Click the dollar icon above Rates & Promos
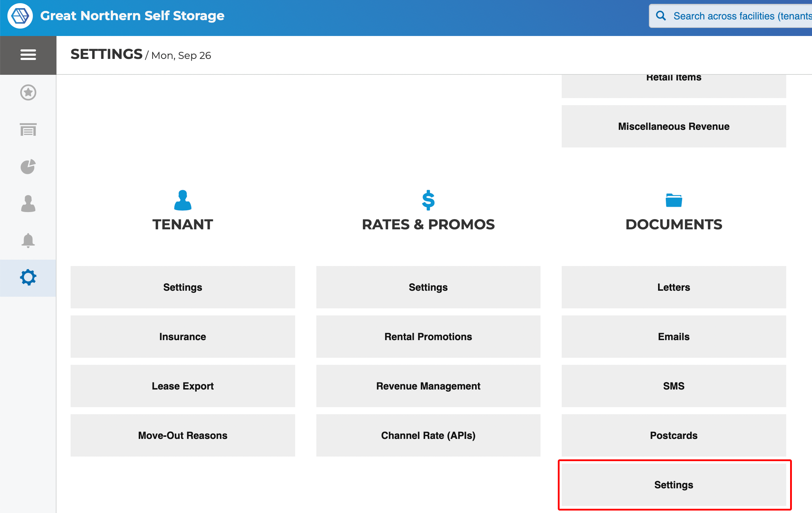 coord(428,200)
